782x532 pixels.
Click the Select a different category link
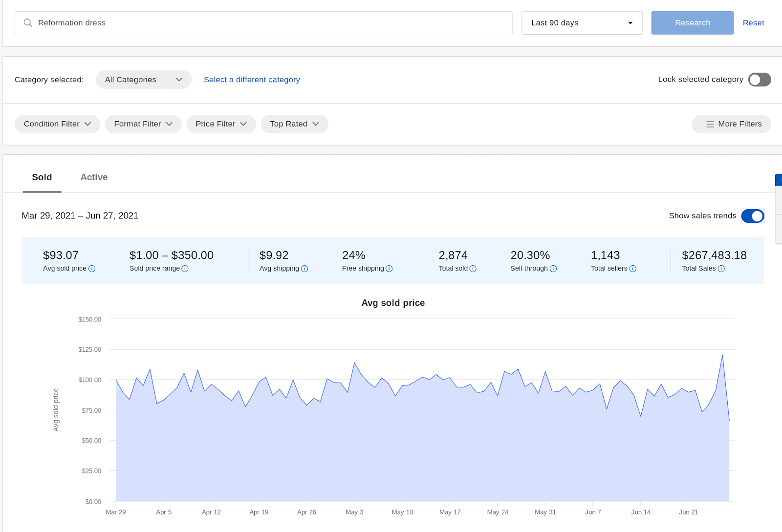[252, 80]
